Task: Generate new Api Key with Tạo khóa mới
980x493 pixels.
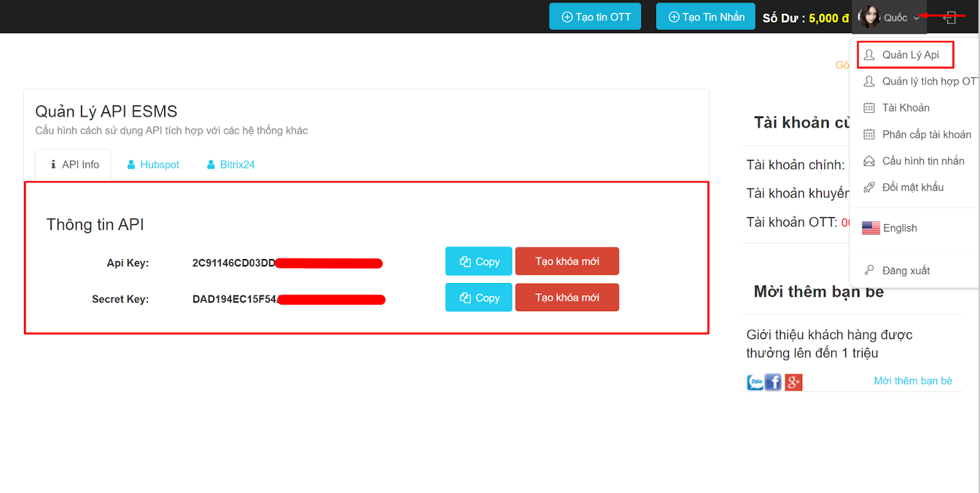Action: click(x=567, y=262)
